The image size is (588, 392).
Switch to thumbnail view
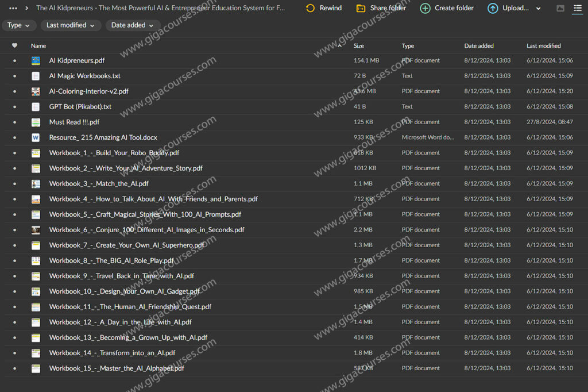point(560,8)
